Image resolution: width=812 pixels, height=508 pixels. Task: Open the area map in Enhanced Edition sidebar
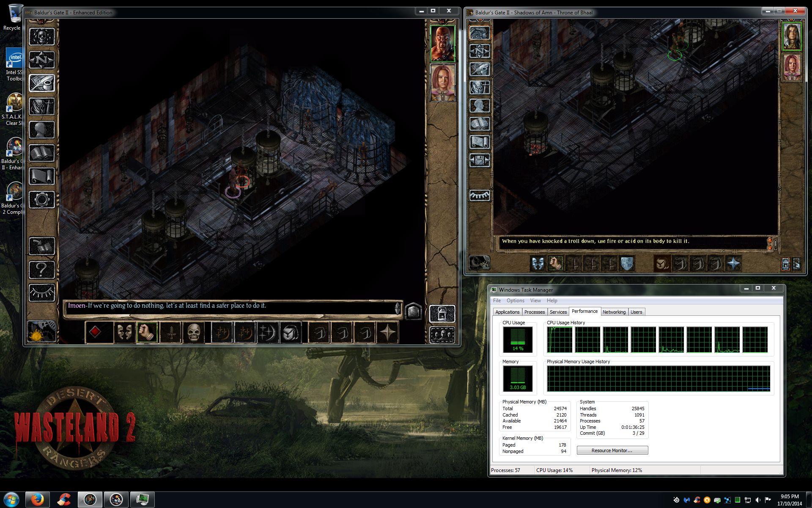tap(41, 60)
